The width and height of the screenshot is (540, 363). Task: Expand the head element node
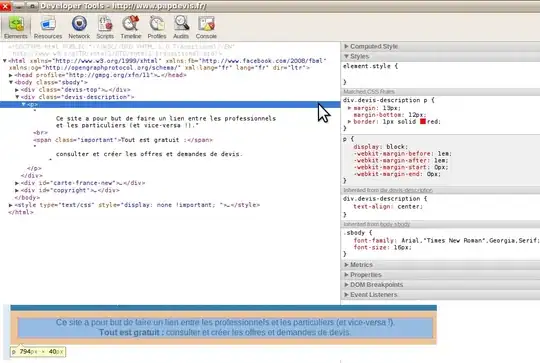(x=11, y=75)
